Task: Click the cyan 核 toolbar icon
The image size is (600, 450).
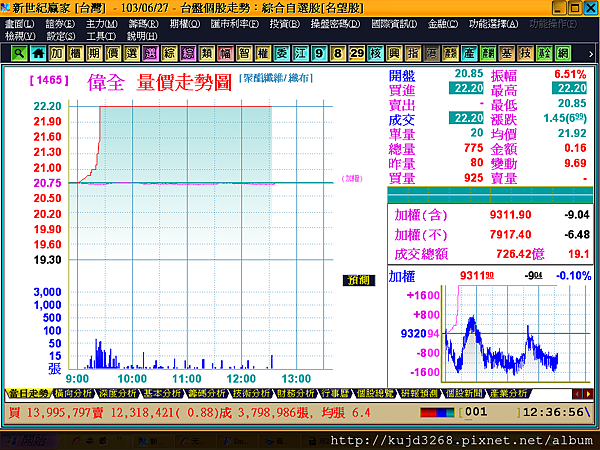Action: click(x=375, y=53)
